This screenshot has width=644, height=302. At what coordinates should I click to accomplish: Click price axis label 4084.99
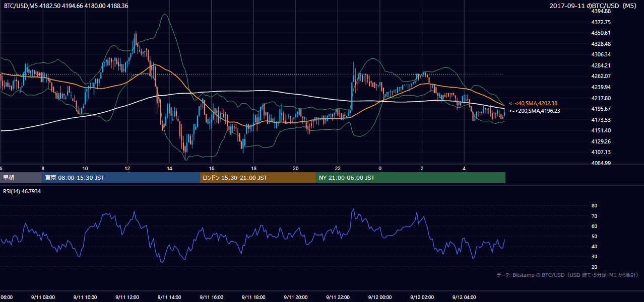(601, 163)
